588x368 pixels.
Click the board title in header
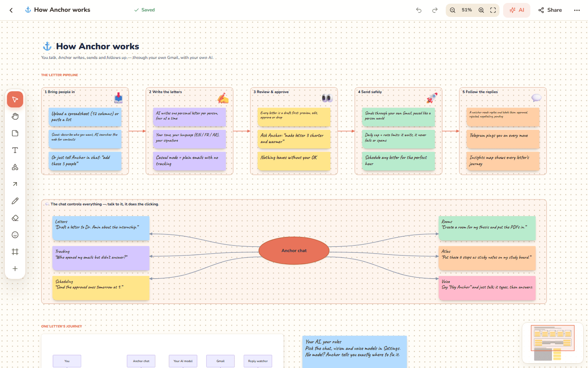pos(62,10)
